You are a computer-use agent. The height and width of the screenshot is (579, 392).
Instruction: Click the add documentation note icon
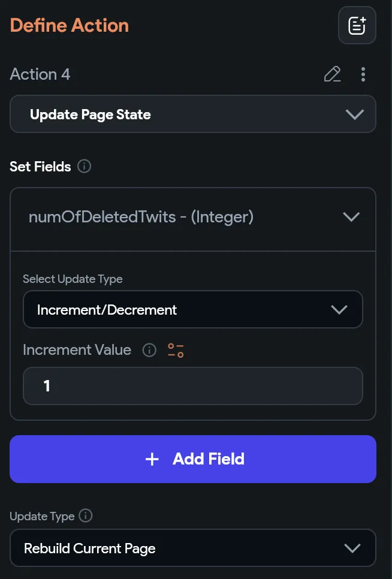(x=357, y=26)
